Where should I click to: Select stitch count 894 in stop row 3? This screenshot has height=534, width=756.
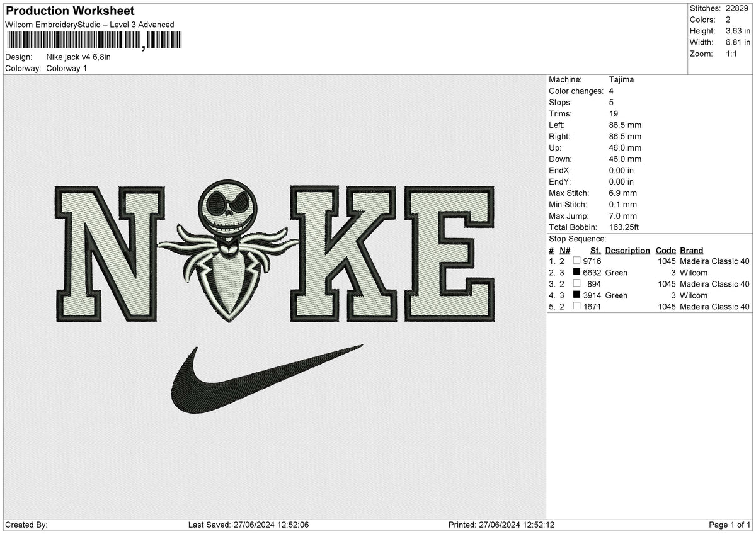(x=594, y=284)
